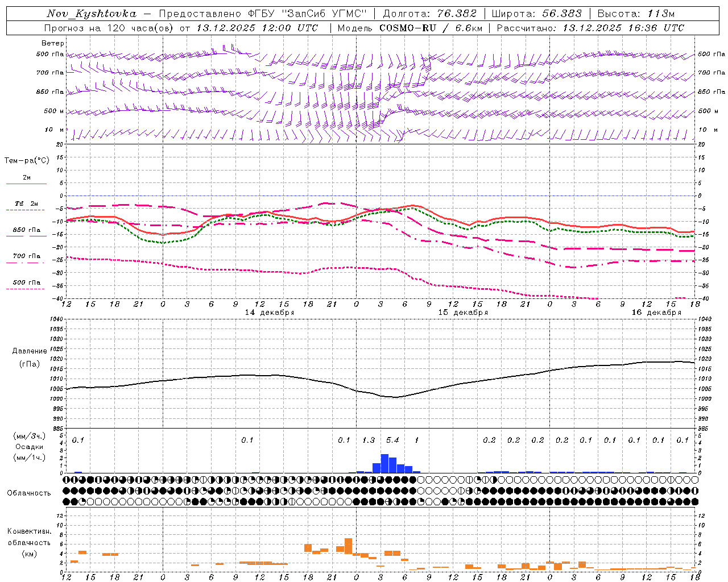Click the Тем-ра(°C) panel label

click(x=27, y=161)
